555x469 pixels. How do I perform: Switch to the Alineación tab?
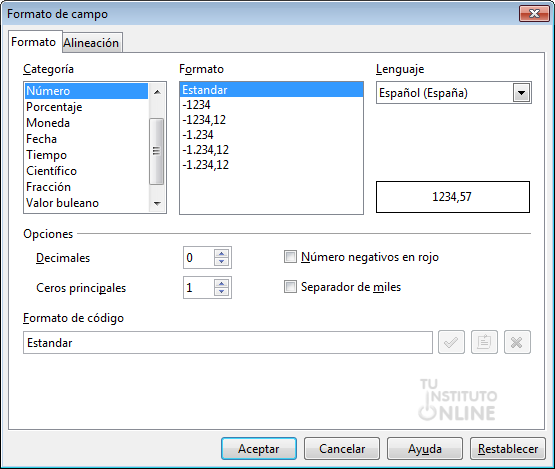tap(91, 43)
